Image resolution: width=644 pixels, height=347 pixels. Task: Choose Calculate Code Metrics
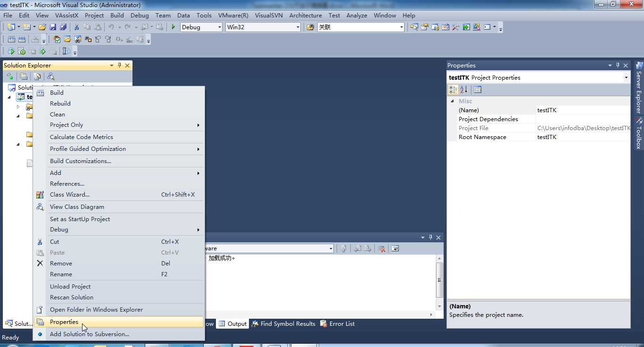pos(119,137)
